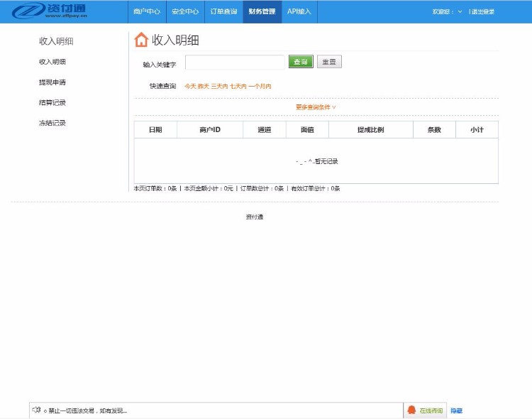
Task: Click the 禁止一切违法交易 announcement text
Action: point(87,410)
